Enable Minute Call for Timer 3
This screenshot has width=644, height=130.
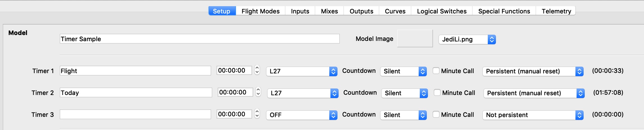point(436,115)
